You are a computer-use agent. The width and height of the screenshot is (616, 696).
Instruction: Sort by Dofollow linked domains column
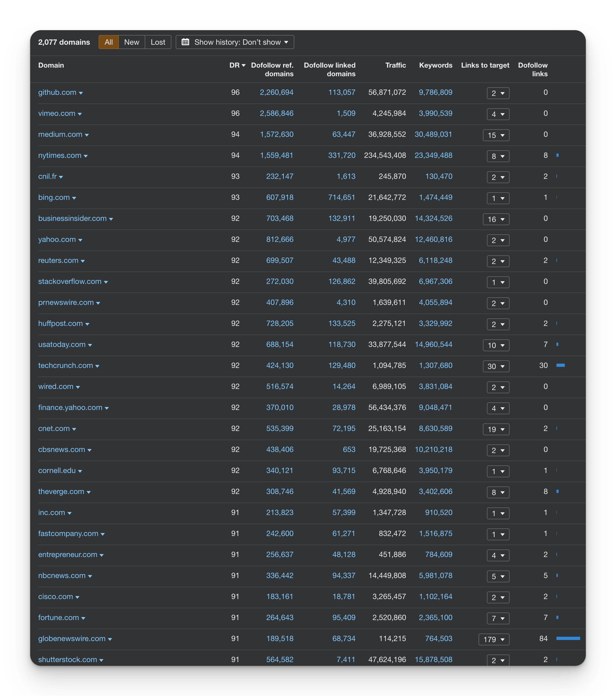[330, 69]
